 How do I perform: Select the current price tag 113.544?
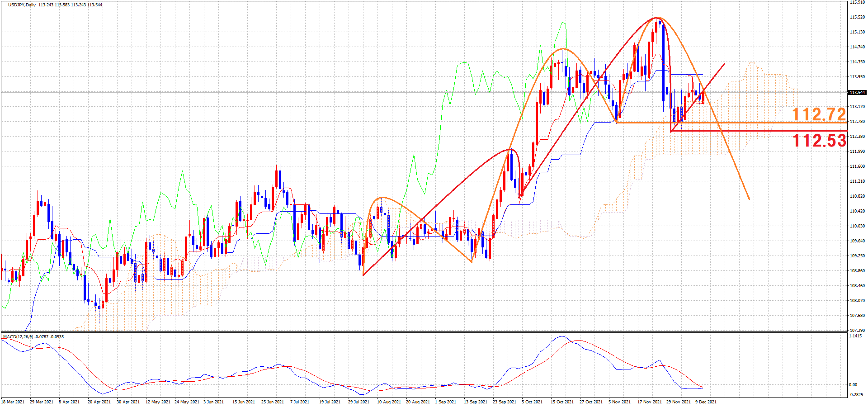point(857,93)
